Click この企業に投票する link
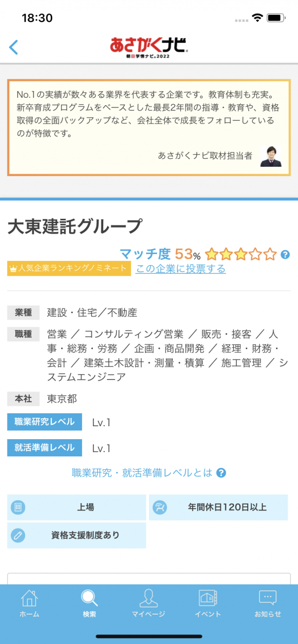The image size is (298, 644). (x=181, y=269)
